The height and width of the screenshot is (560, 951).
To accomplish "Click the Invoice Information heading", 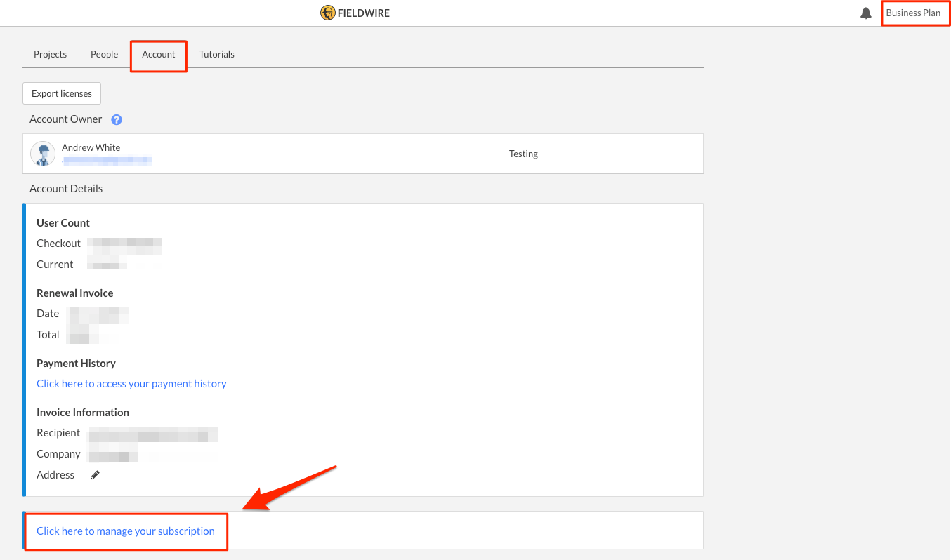I will click(83, 412).
